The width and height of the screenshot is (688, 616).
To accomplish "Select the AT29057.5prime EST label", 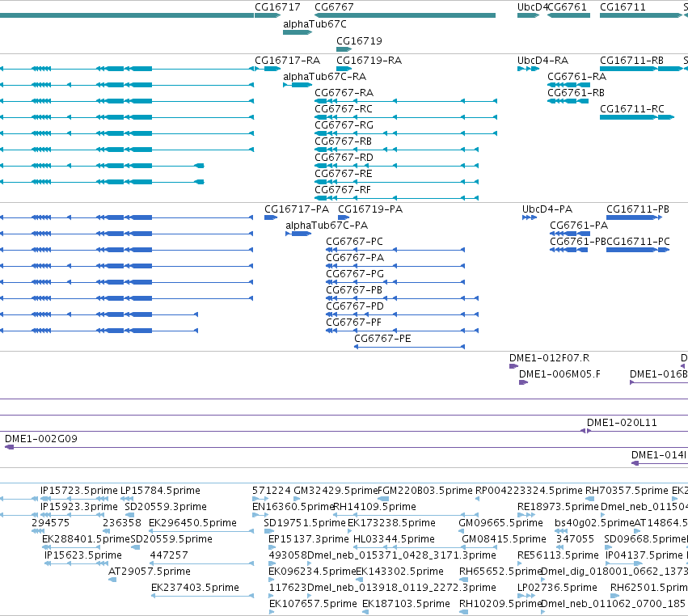I will (x=150, y=572).
